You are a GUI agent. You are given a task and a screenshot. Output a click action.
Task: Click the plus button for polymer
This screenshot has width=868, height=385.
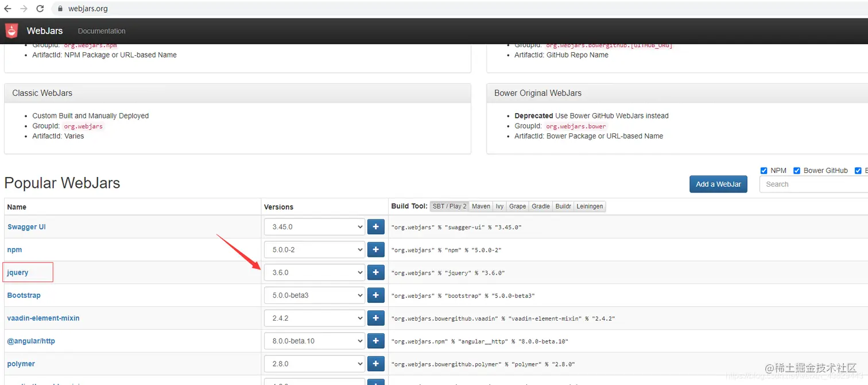click(x=375, y=364)
